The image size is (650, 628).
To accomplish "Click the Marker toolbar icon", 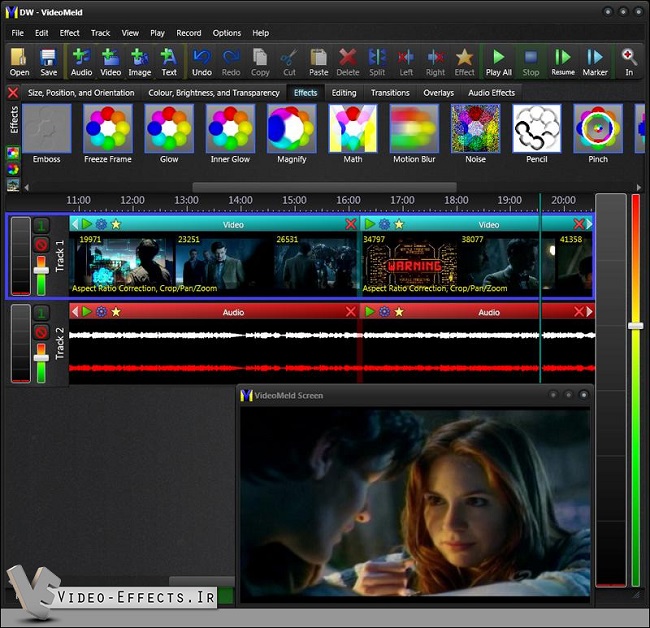I will [595, 62].
